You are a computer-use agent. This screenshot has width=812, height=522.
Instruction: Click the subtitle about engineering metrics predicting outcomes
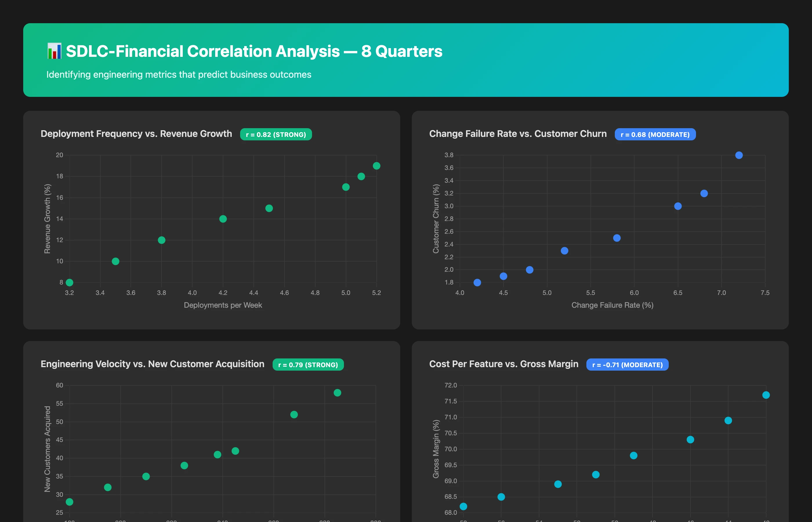179,75
